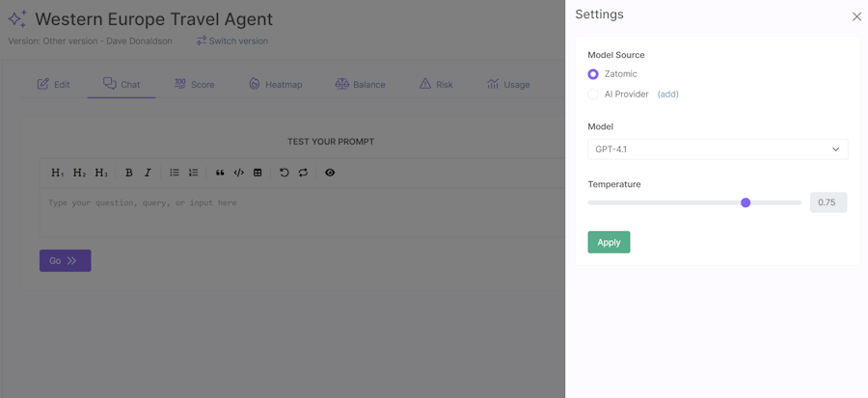Click the (add) AI provider link

[x=667, y=94]
